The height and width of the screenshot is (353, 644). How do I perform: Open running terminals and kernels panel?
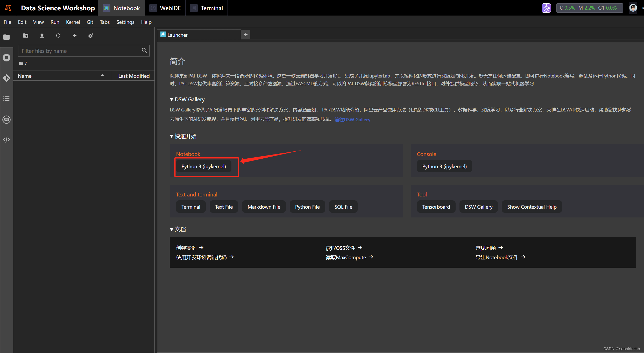tap(6, 58)
